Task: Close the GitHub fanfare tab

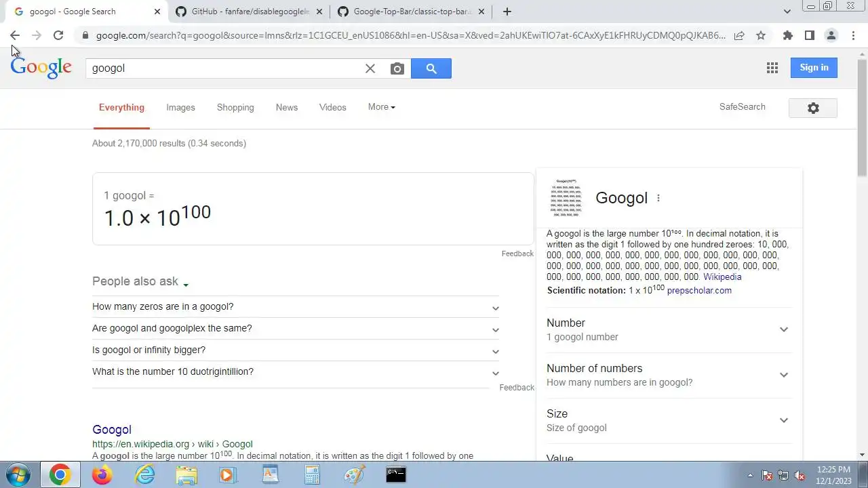Action: coord(319,12)
